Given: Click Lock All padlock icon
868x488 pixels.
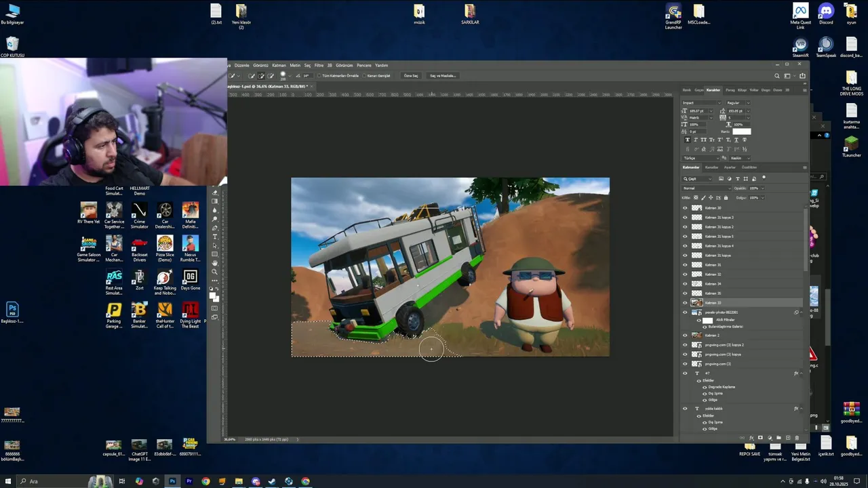Looking at the screenshot, I should click(x=726, y=197).
